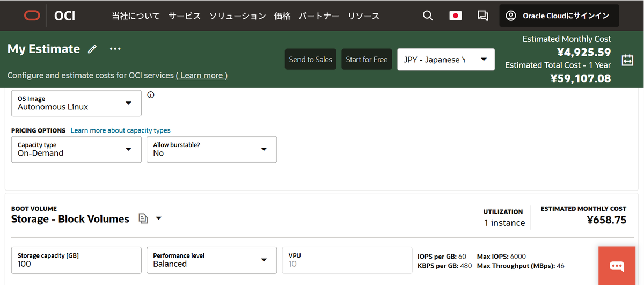The image size is (644, 285).
Task: Click the Max IOPS: 6000 text
Action: click(x=501, y=256)
